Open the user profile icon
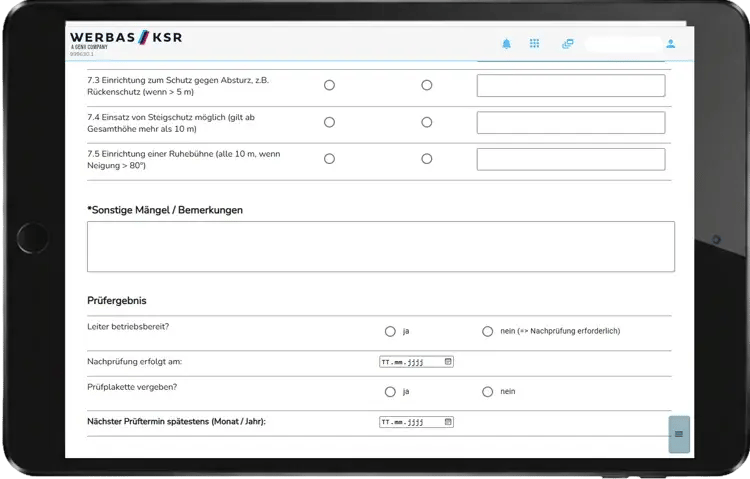Image resolution: width=750 pixels, height=479 pixels. [671, 44]
